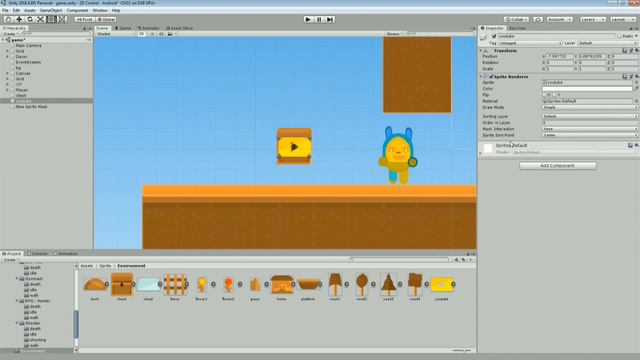
Task: Toggle the Static checkbox
Action: tap(619, 36)
